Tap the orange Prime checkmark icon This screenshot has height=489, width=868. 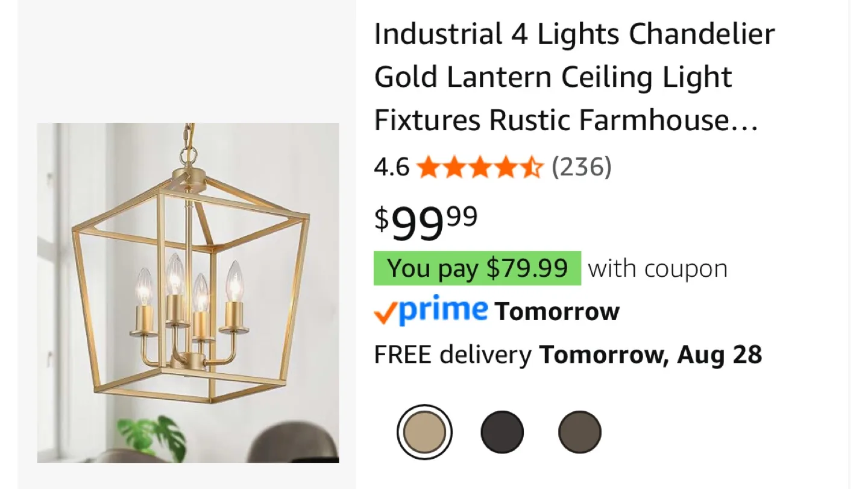tap(385, 312)
